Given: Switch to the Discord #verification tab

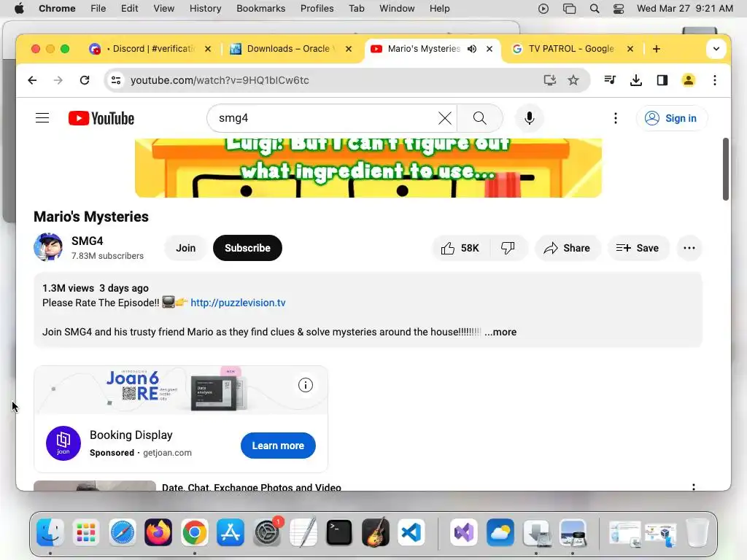Looking at the screenshot, I should (150, 49).
